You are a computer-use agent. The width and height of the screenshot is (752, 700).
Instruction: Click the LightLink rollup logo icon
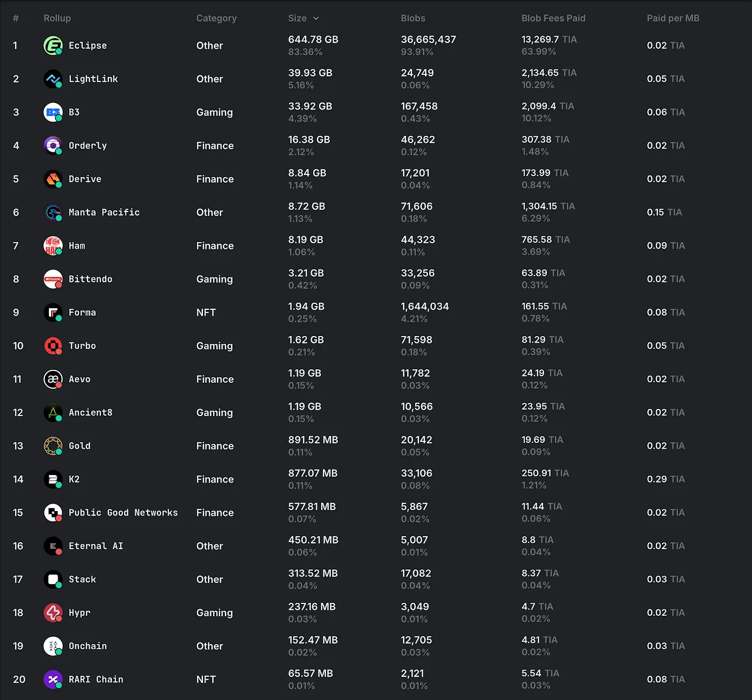pos(53,79)
